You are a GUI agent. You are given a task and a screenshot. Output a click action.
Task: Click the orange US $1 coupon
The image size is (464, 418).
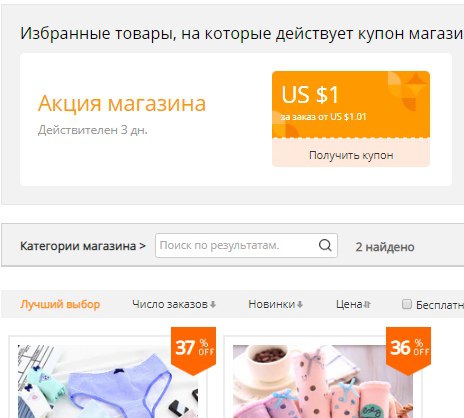[351, 105]
